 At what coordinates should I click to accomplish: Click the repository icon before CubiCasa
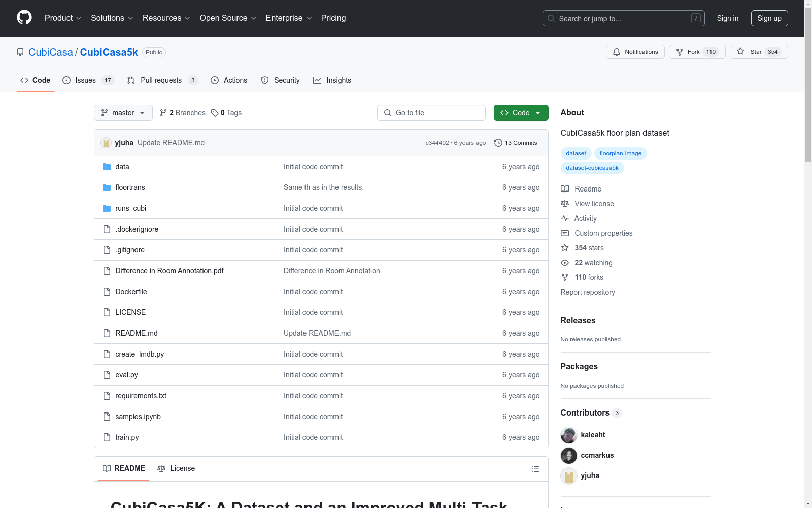pyautogui.click(x=20, y=52)
